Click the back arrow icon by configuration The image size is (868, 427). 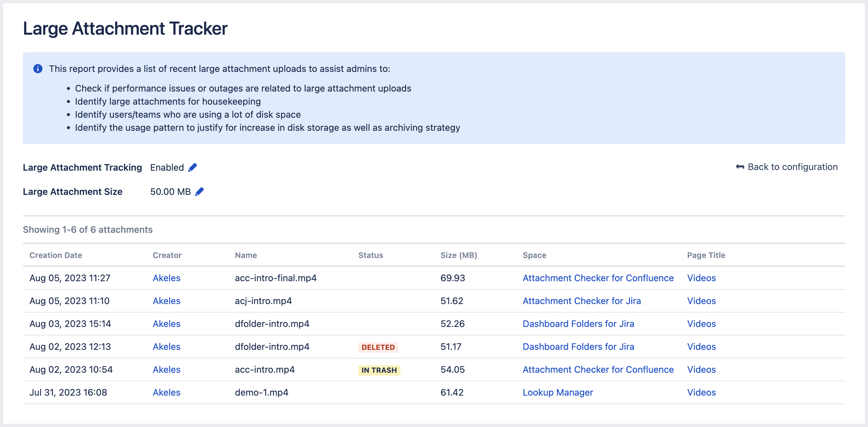(x=740, y=167)
